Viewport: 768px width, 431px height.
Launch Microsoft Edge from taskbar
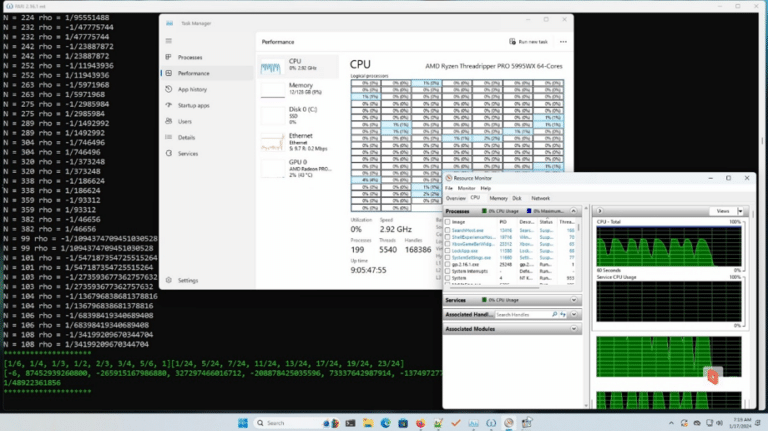point(385,423)
